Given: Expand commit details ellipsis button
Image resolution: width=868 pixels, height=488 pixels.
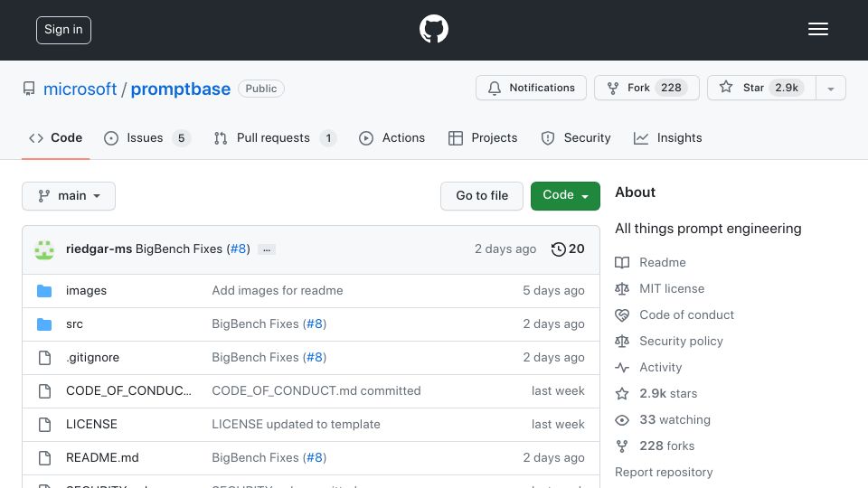Looking at the screenshot, I should click(x=267, y=249).
